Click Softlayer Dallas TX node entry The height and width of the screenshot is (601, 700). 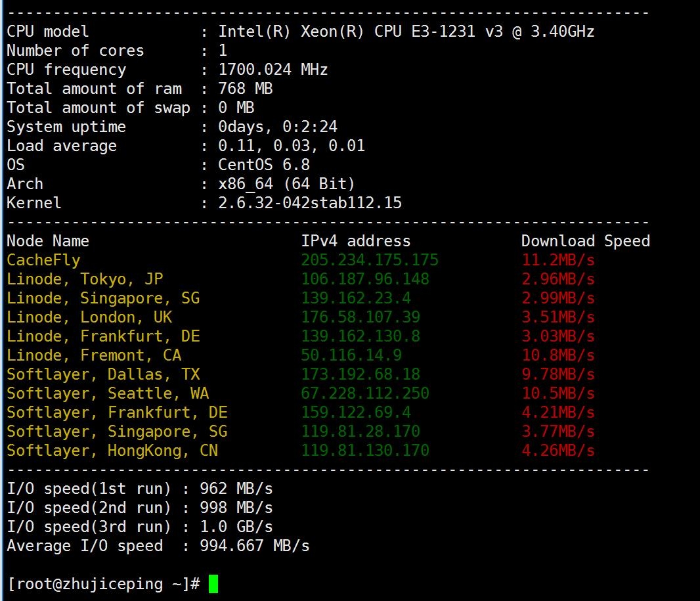(x=103, y=374)
